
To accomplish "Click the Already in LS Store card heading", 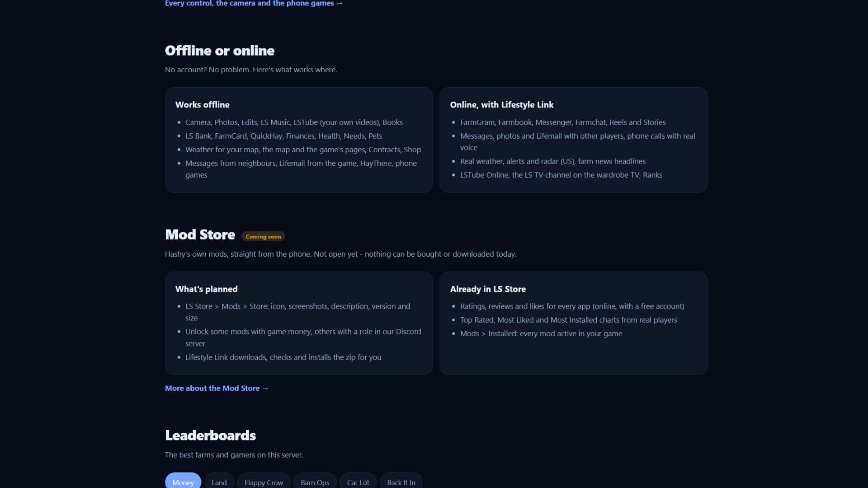I will (x=488, y=289).
